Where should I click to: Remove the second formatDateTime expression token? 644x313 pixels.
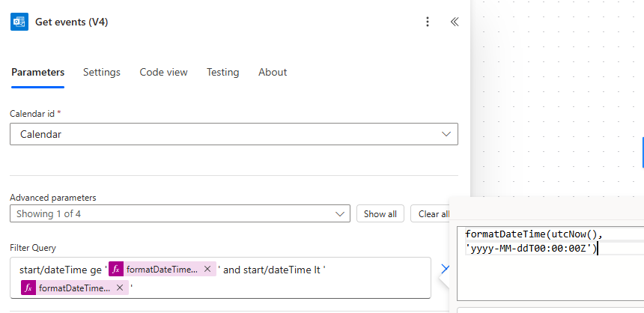[x=120, y=288]
